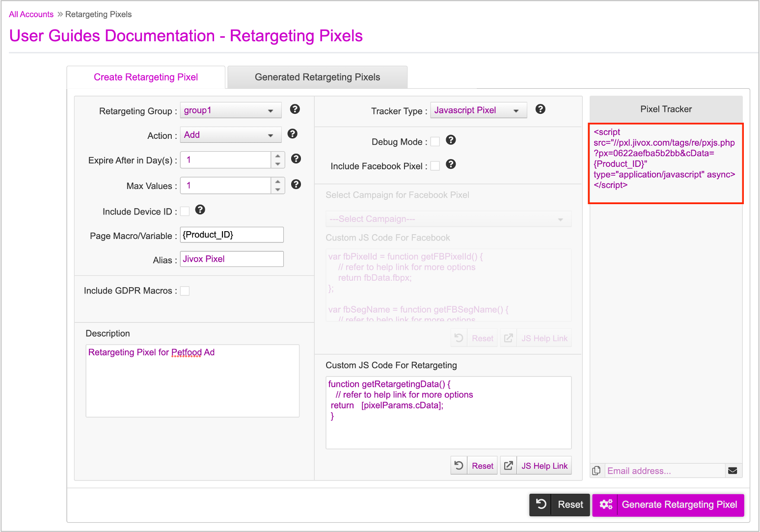Screen dimensions: 760x532
Task: Open Select Campaign dropdown
Action: [x=449, y=219]
